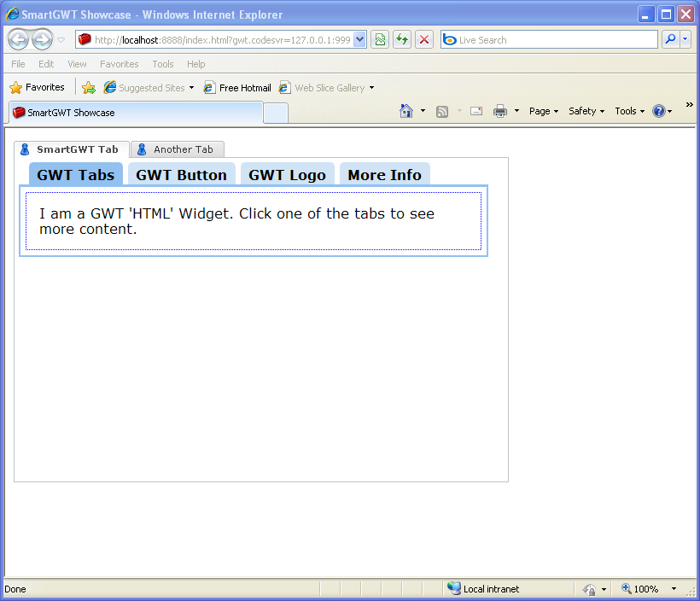The image size is (700, 601).
Task: Click the Protected Mode security status icon
Action: pos(589,589)
